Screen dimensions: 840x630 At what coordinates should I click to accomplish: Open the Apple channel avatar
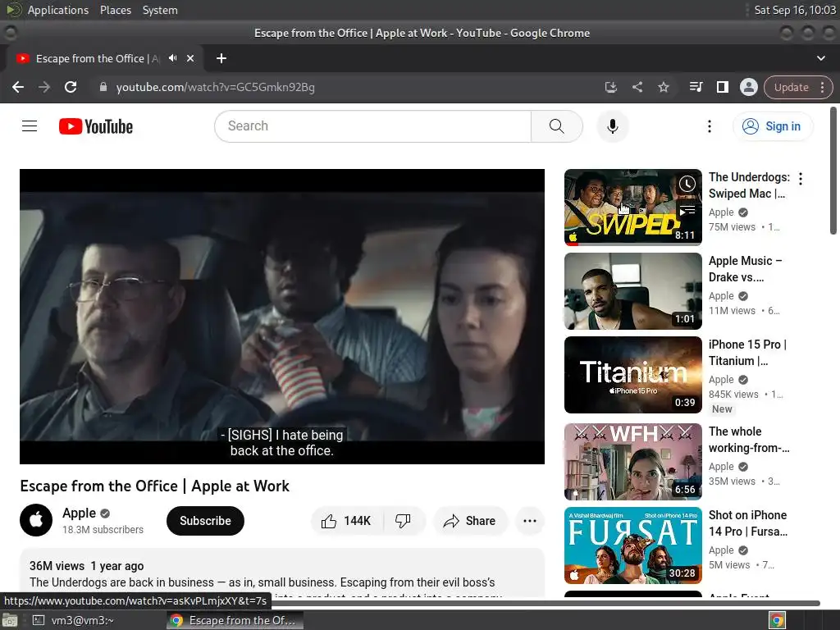click(x=36, y=520)
